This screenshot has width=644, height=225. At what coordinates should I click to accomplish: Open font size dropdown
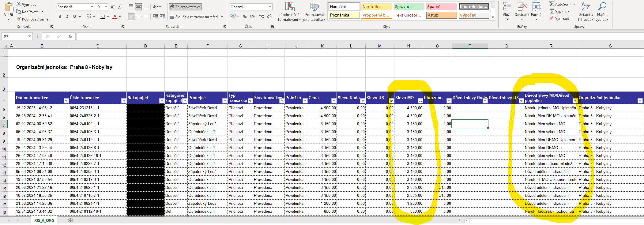point(106,7)
